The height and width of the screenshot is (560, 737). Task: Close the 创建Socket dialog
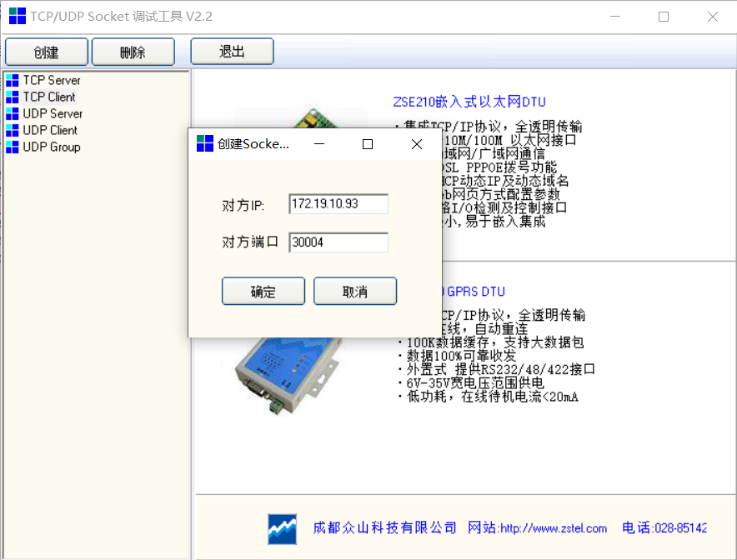tap(417, 144)
